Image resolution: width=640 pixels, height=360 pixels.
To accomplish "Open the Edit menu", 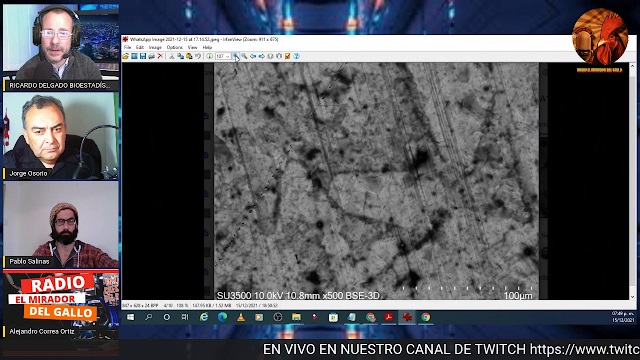I will pos(140,47).
